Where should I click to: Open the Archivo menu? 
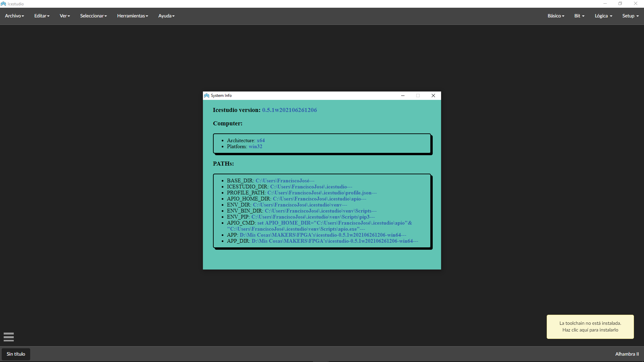click(14, 16)
